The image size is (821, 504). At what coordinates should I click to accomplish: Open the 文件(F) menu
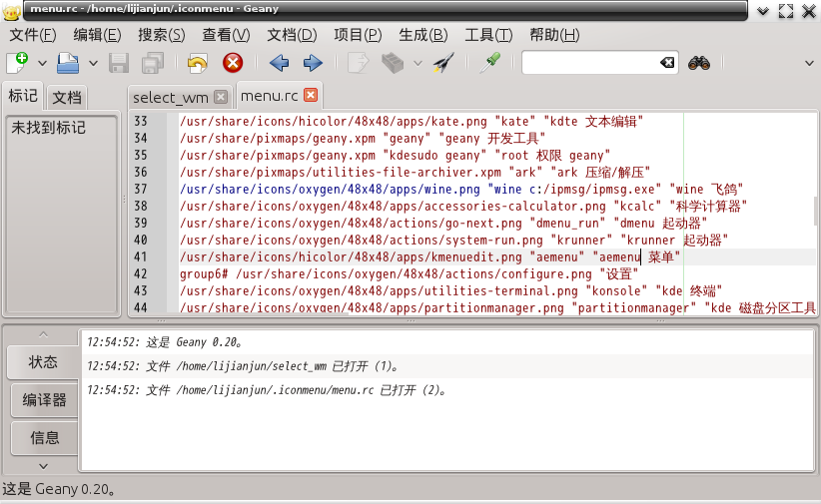point(33,35)
